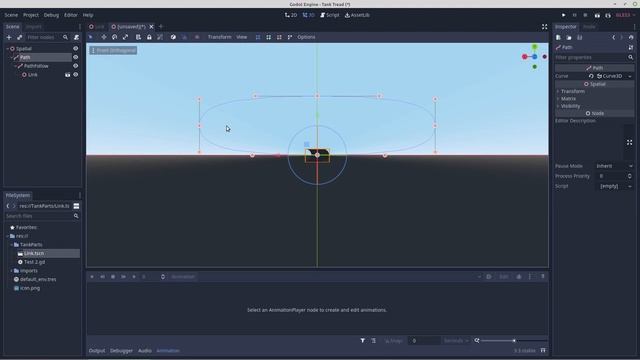Screen dimensions: 640x360
Task: Select the Move Mode tool
Action: (104, 37)
